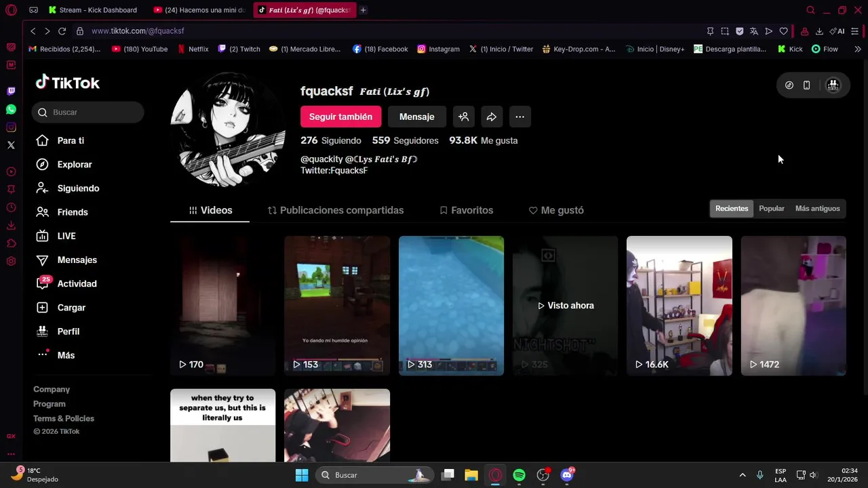Click the Windows Start button
Screen dimensions: 868x488
302,475
